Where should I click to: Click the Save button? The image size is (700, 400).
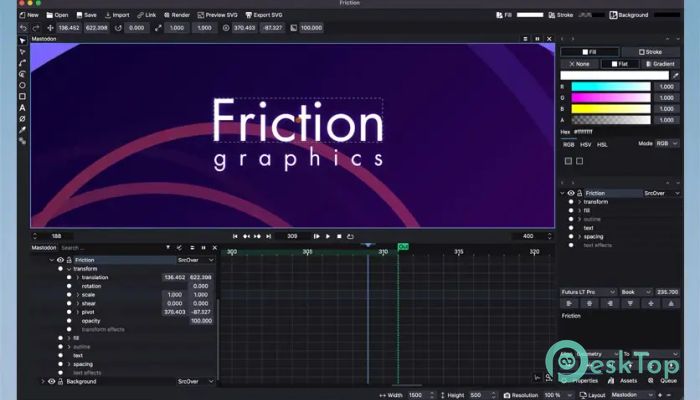(87, 15)
